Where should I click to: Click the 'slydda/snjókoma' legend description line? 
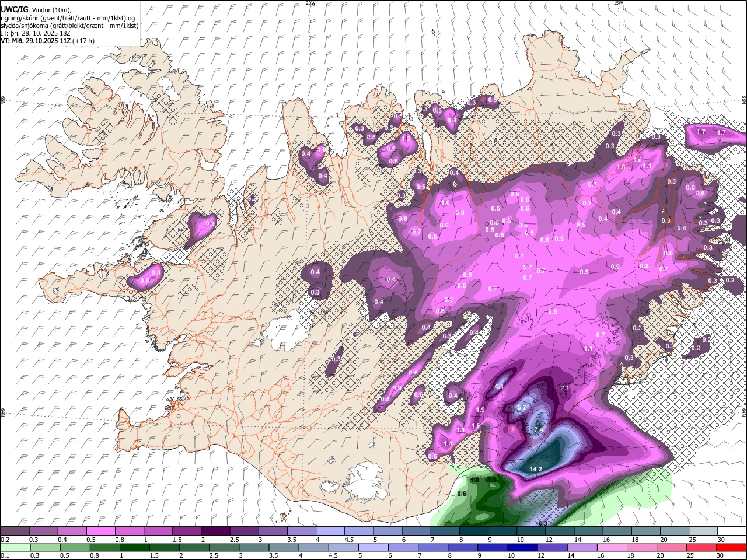tap(69, 26)
